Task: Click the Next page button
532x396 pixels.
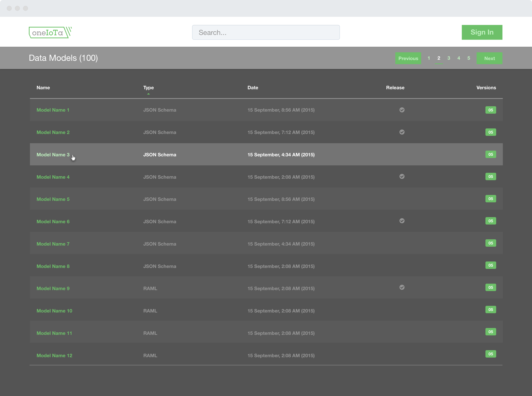Action: point(489,58)
